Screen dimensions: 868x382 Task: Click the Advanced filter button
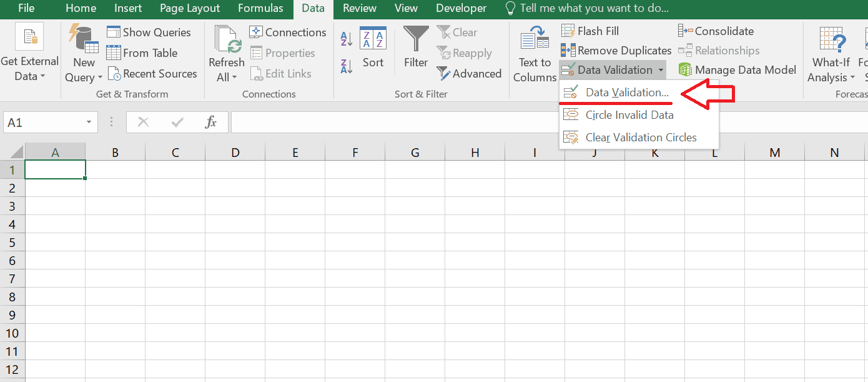click(469, 74)
